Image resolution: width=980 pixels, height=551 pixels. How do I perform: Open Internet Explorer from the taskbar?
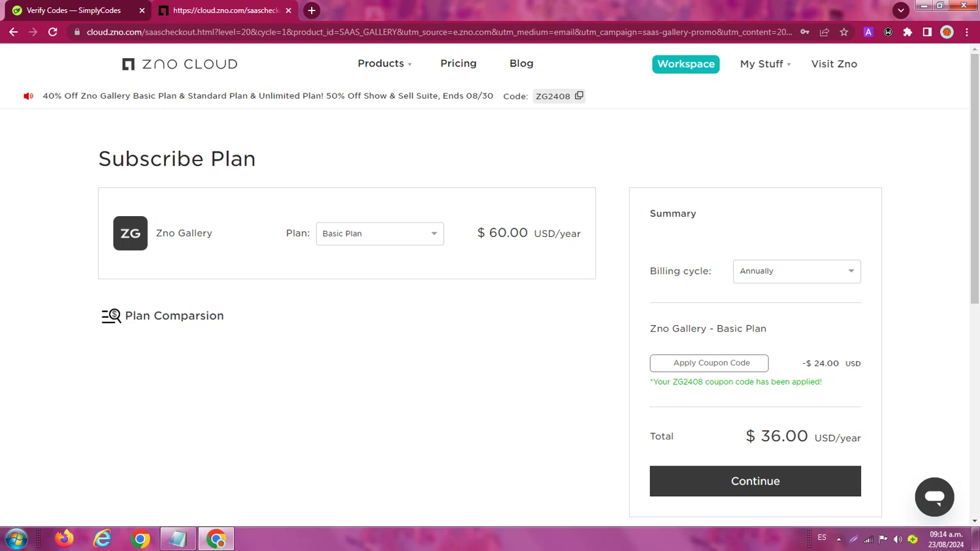[x=103, y=539]
